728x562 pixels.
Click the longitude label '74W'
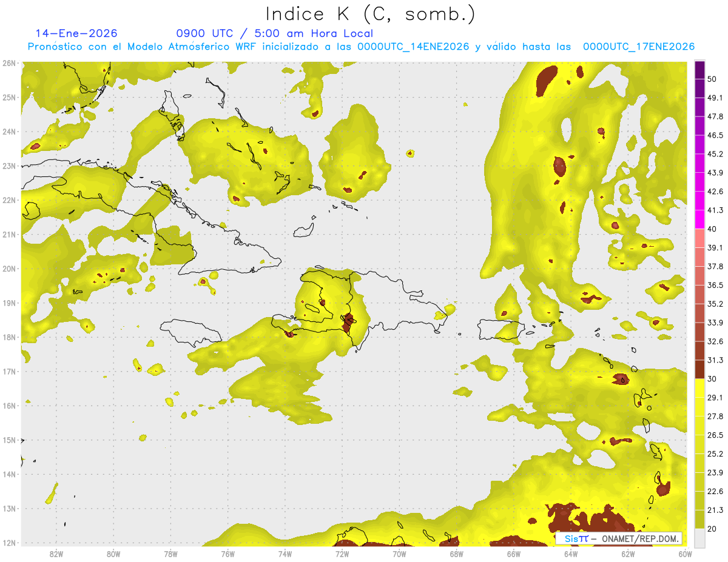point(285,554)
